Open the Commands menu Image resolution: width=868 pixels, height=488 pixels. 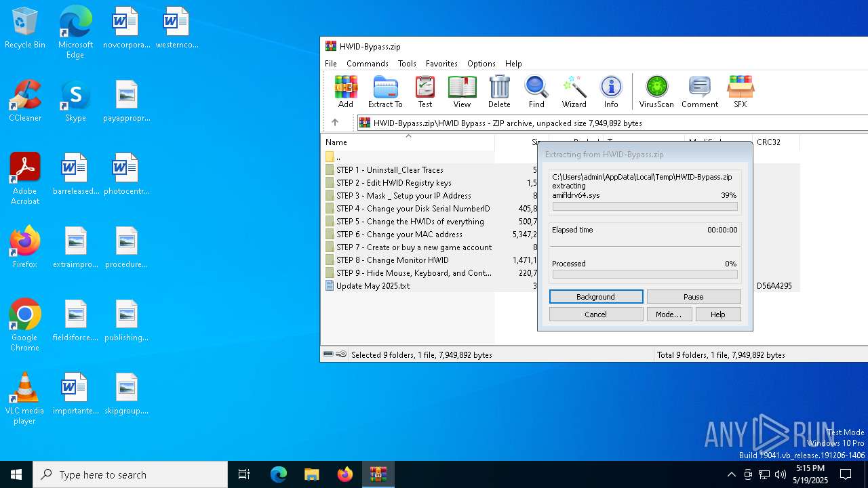(367, 64)
